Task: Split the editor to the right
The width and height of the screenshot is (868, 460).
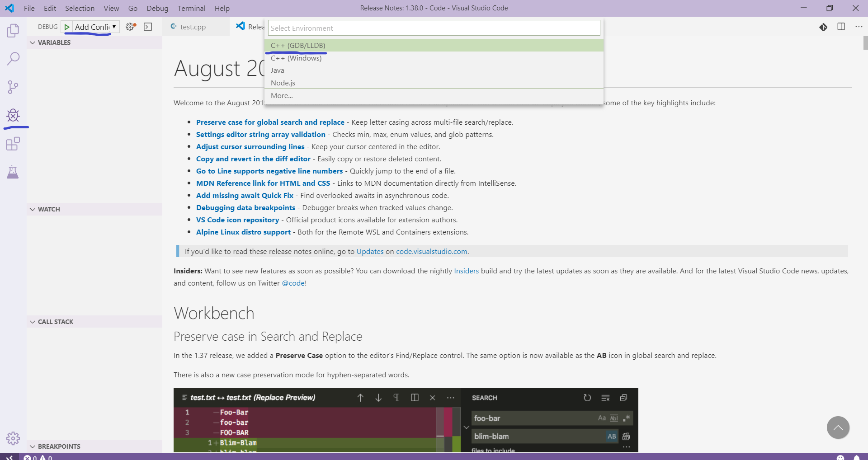Action: [841, 27]
